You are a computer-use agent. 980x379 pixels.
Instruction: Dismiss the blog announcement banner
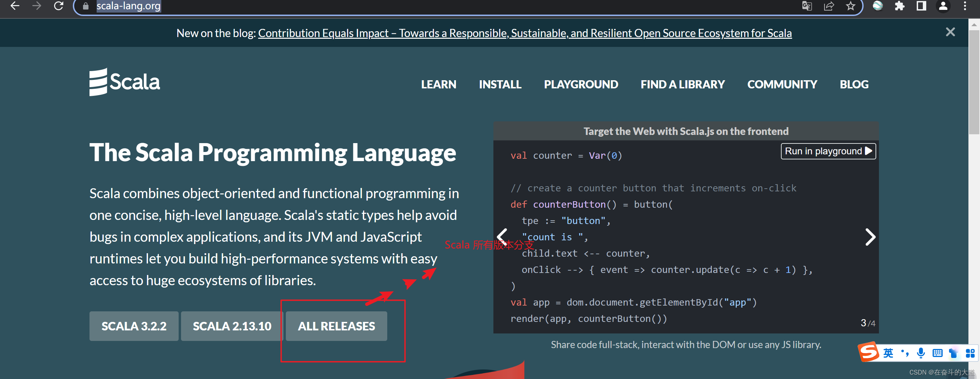pyautogui.click(x=950, y=32)
